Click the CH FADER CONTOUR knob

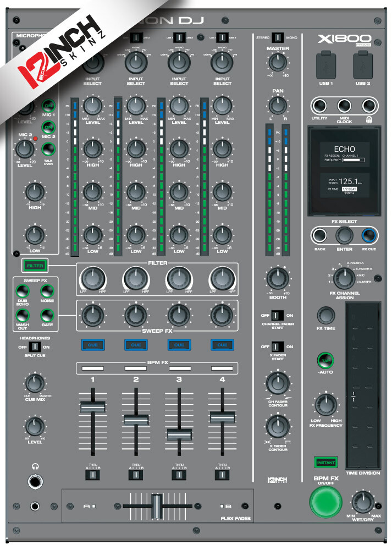[x=277, y=383]
